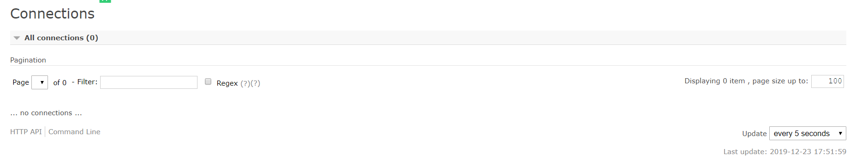Image resolution: width=868 pixels, height=168 pixels.
Task: Click the All connections (0) section header
Action: click(x=428, y=37)
